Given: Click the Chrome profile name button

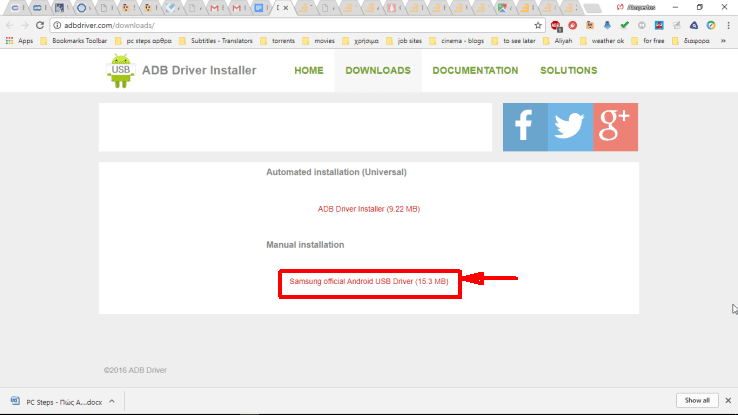Looking at the screenshot, I should tap(636, 8).
